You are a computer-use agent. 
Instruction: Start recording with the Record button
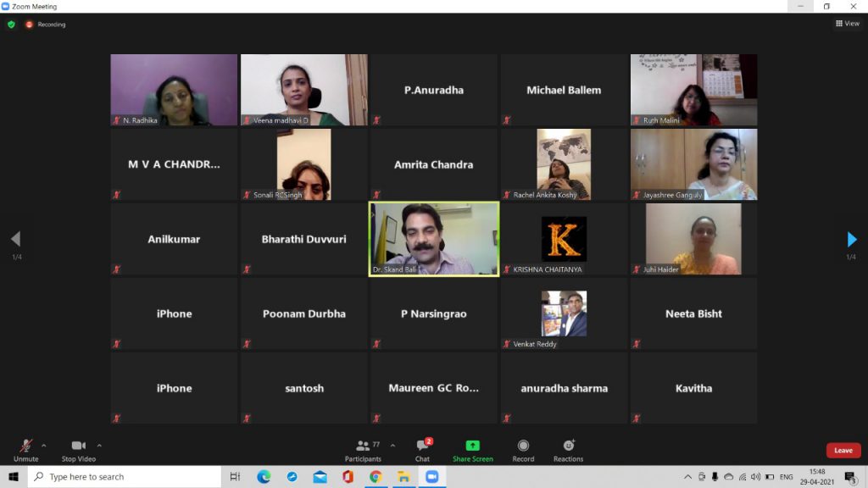[523, 449]
